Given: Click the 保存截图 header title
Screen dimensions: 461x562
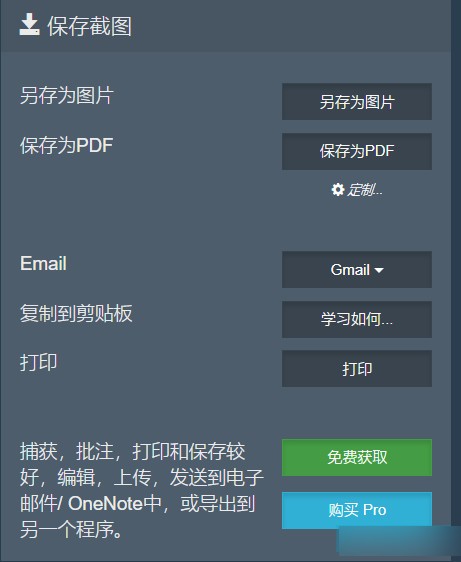Looking at the screenshot, I should click(x=90, y=26).
